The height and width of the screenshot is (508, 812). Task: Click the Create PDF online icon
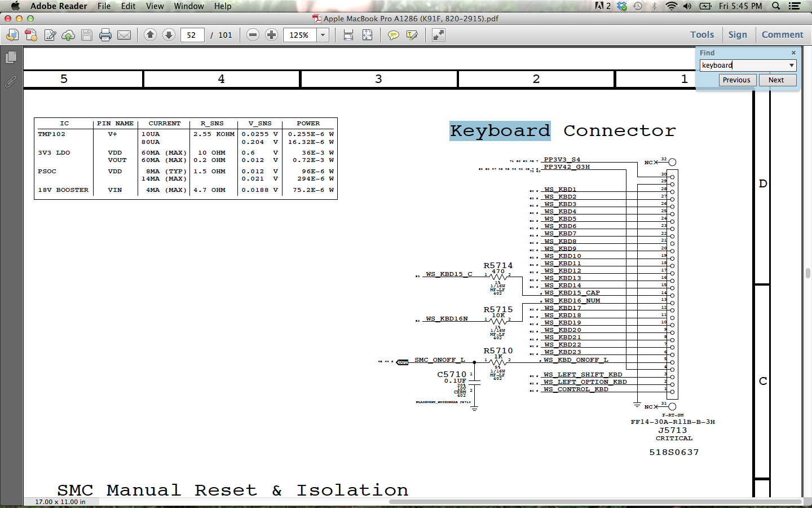click(31, 35)
